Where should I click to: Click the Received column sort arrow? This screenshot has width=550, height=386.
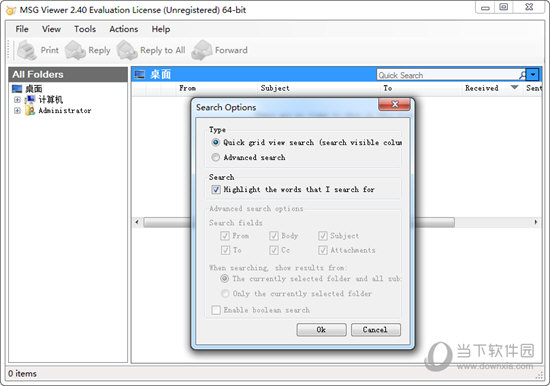point(514,87)
